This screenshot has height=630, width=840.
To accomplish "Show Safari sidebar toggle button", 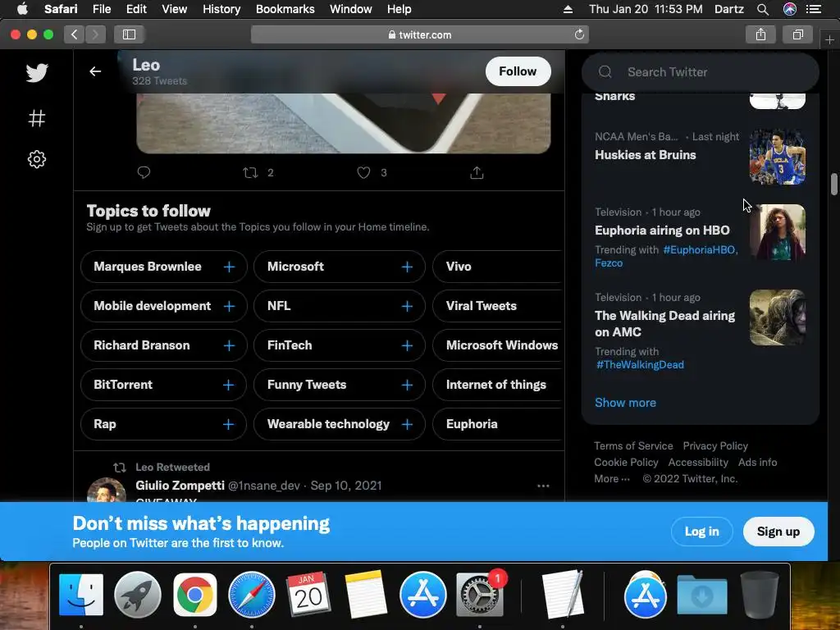I will click(129, 34).
